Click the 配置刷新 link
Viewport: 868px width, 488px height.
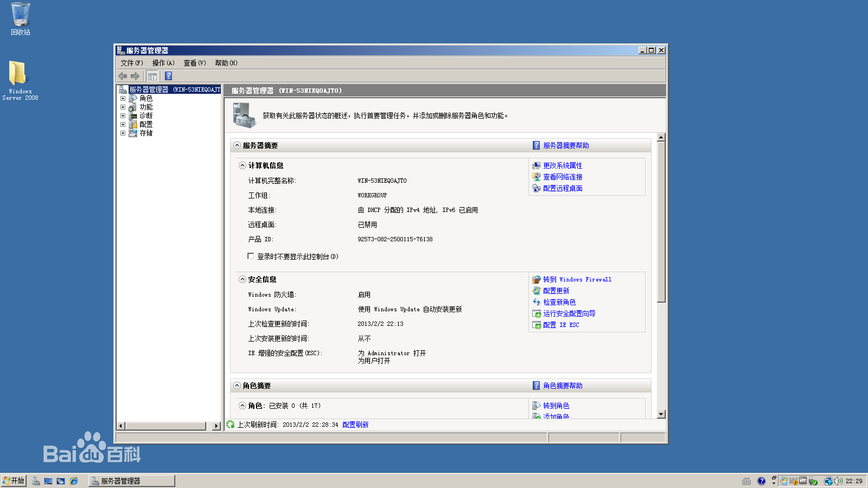coord(355,425)
